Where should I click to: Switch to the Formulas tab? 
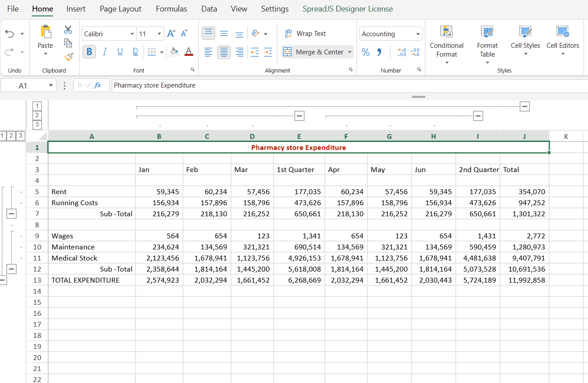(171, 9)
